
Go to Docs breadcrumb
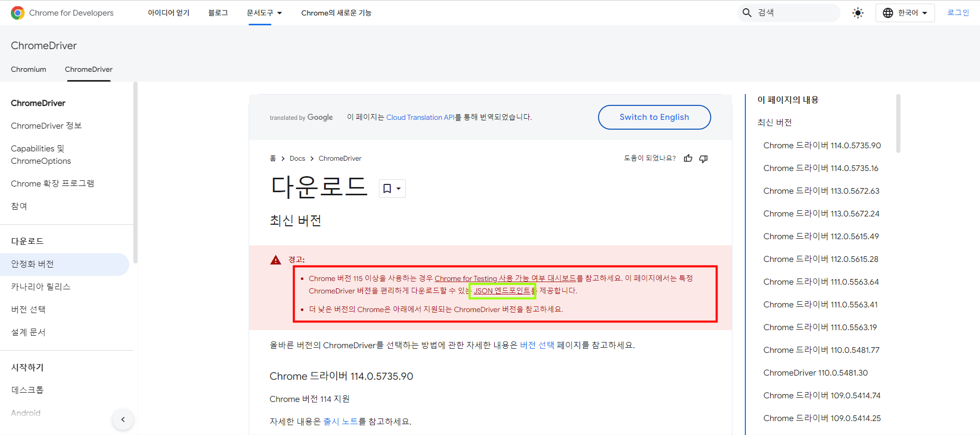[x=297, y=159]
